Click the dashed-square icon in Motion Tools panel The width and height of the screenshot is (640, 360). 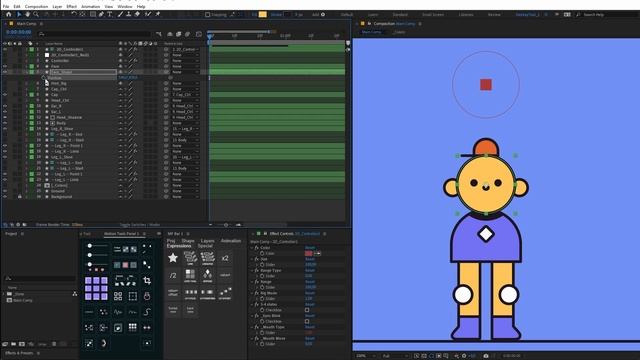[x=133, y=296]
